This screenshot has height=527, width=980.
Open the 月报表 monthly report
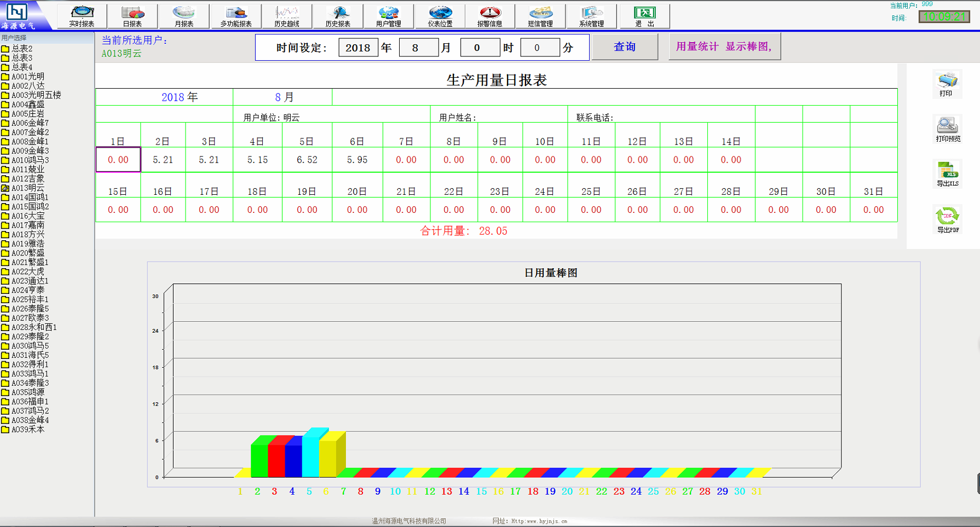click(x=183, y=16)
